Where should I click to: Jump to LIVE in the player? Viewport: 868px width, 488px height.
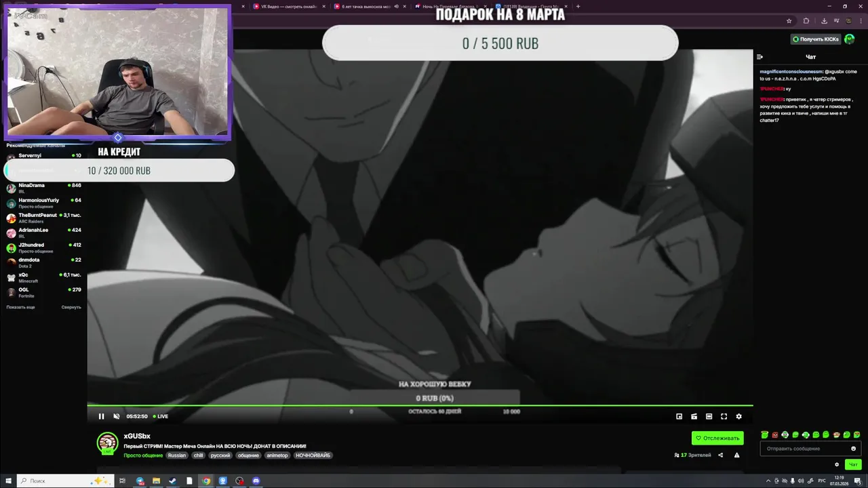(161, 416)
